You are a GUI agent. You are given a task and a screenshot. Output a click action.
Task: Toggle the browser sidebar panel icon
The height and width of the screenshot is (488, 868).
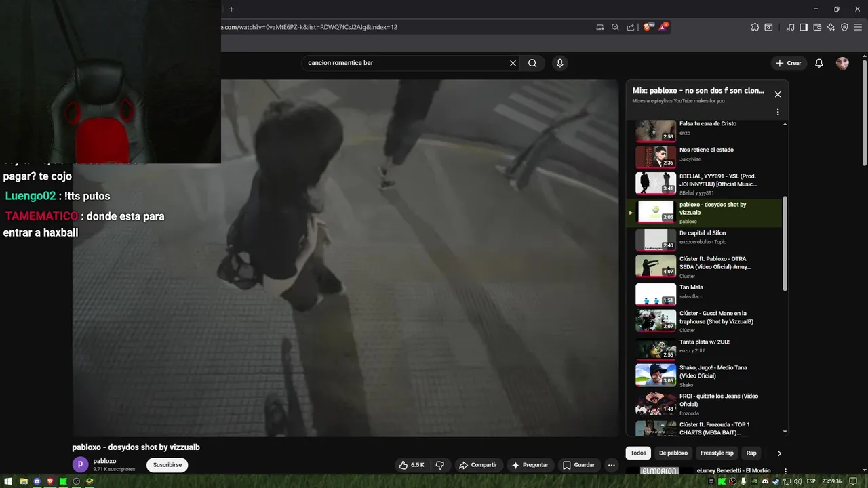804,27
